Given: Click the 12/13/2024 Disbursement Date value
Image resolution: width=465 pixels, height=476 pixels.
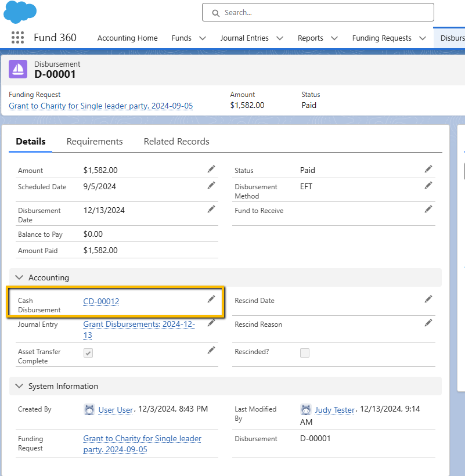Looking at the screenshot, I should click(x=104, y=210).
